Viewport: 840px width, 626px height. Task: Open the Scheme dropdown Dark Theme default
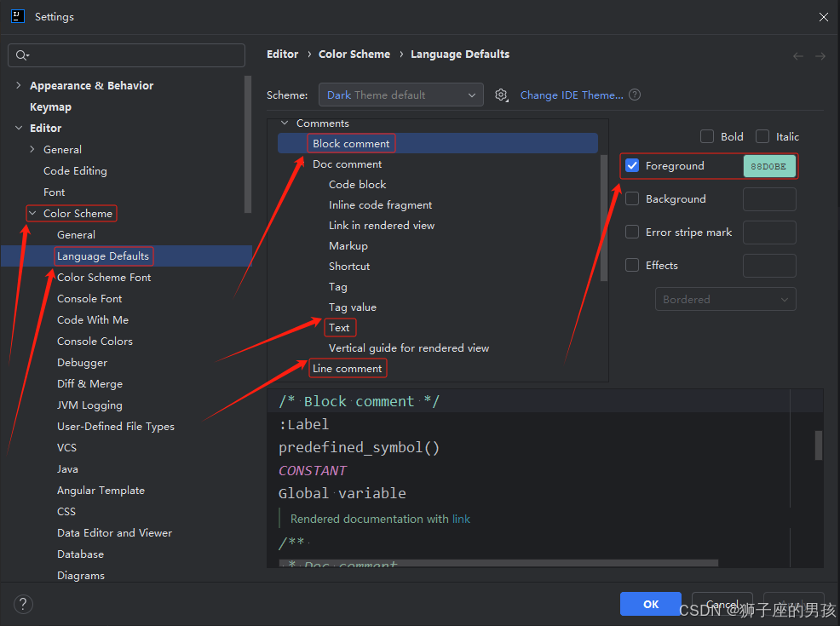pyautogui.click(x=400, y=95)
